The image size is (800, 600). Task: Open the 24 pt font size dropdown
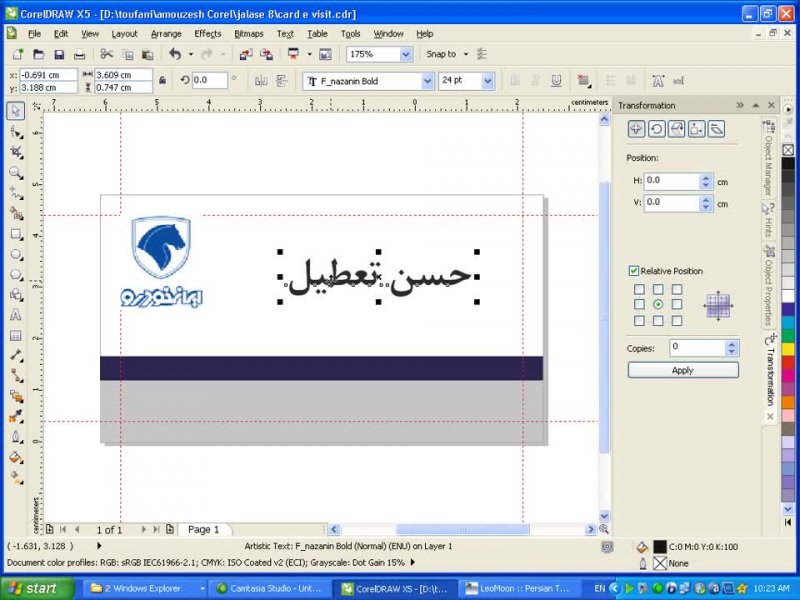click(x=487, y=80)
